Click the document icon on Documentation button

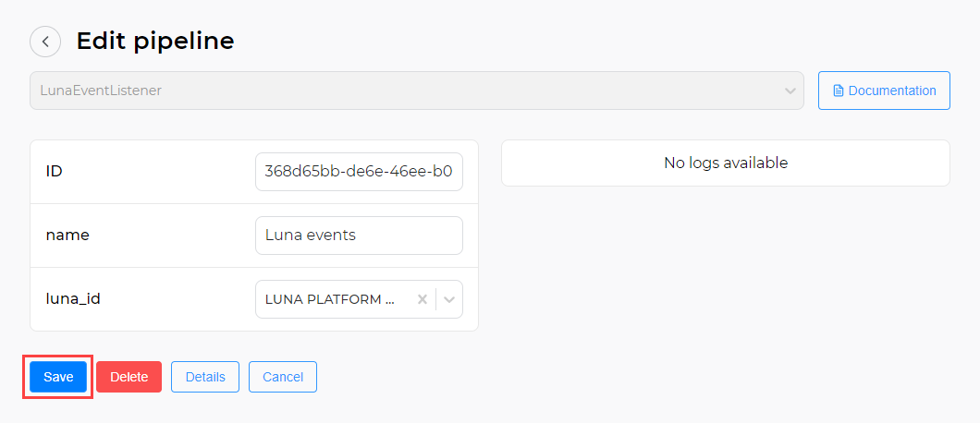pos(839,91)
